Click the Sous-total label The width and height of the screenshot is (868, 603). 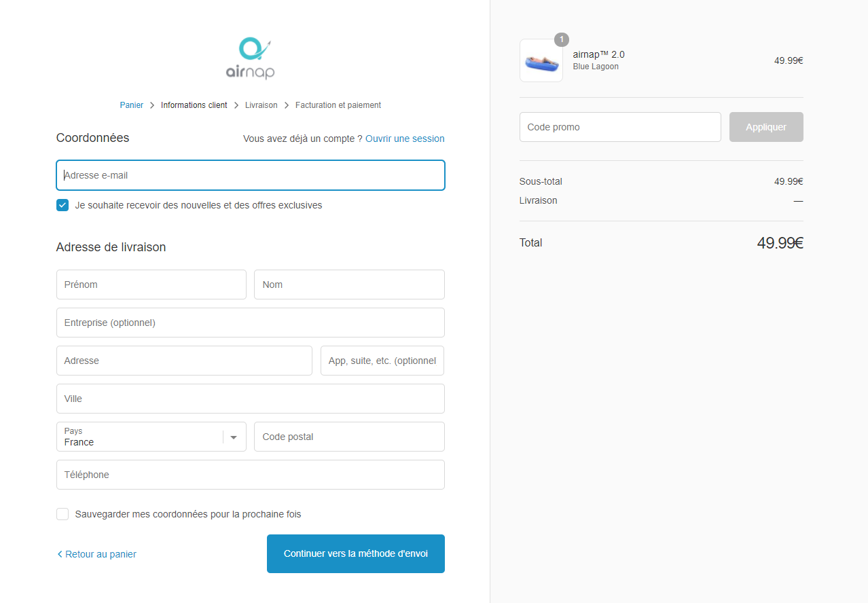coord(541,181)
